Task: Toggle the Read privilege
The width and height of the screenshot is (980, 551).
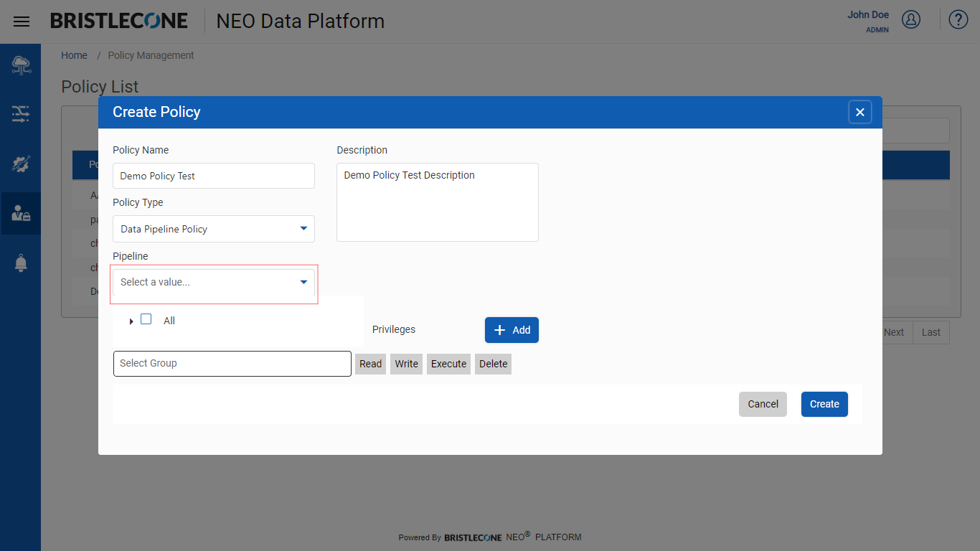Action: point(370,364)
